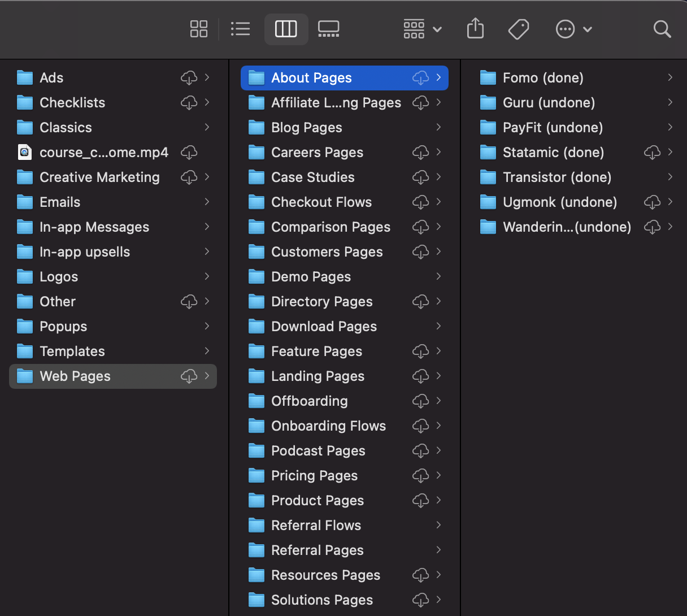Screen dimensions: 687x616
Task: Select the column view icon
Action: (286, 29)
